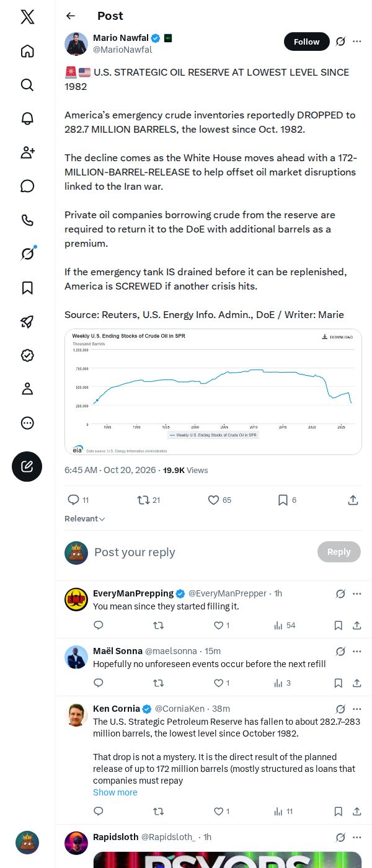Image resolution: width=372 pixels, height=868 pixels.
Task: Open the Messages chat bubble icon
Action: tap(27, 186)
